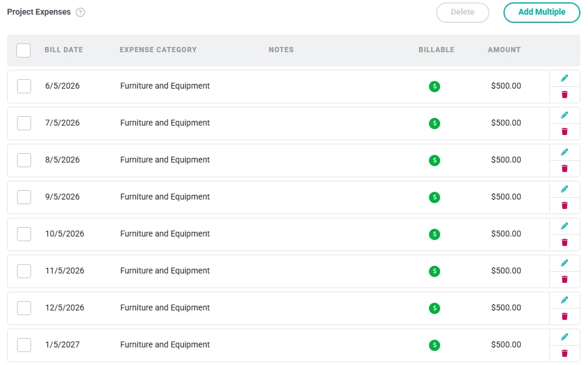Edit the 7/5/2026 expense with pencil icon
The image size is (588, 365).
tap(565, 115)
